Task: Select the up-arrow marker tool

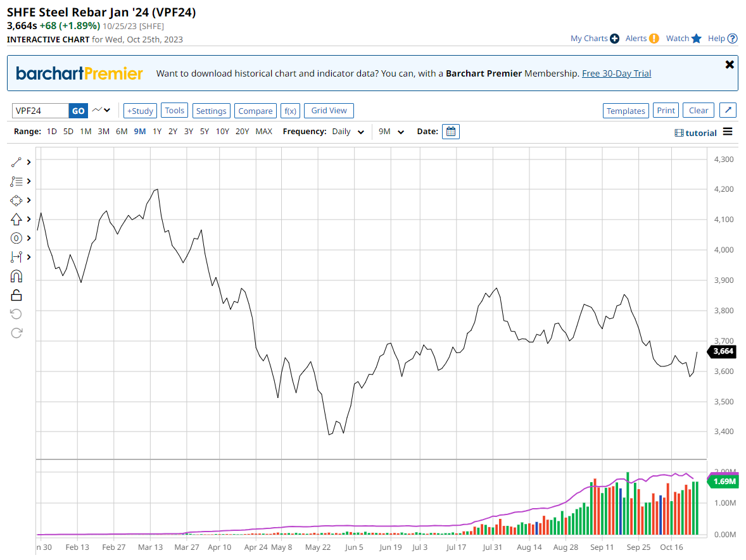Action: pyautogui.click(x=16, y=219)
